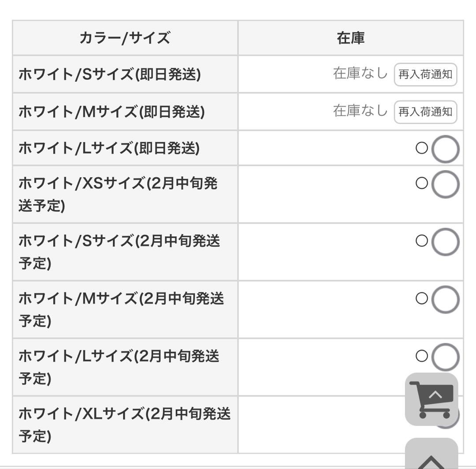Click the カラー/サイズ column header

click(x=125, y=38)
